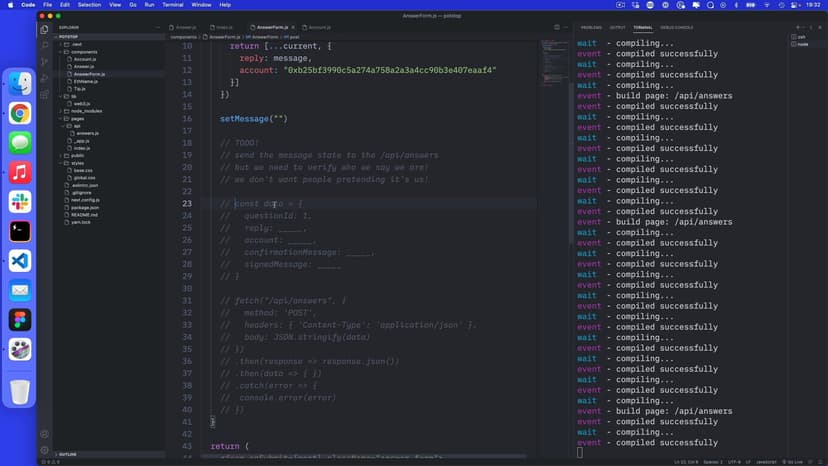Switch to the Problems panel tab
Screen dimensions: 828x466
(x=591, y=27)
